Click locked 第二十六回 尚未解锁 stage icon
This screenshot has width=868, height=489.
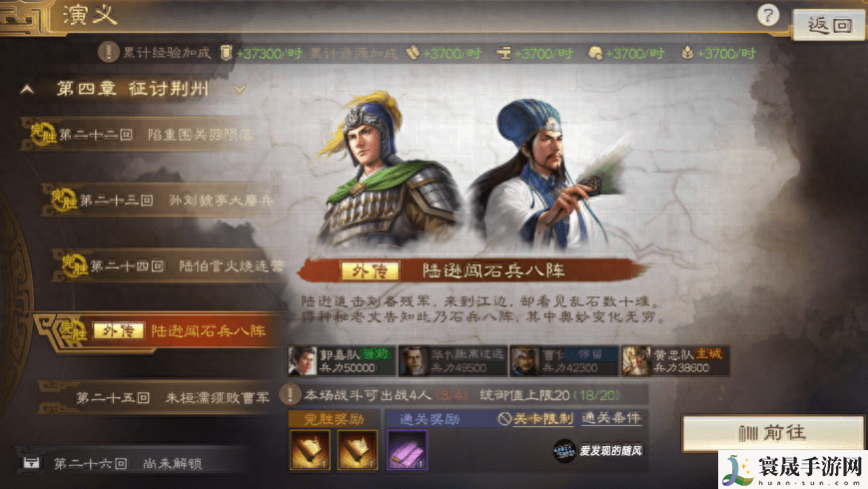coord(32,462)
